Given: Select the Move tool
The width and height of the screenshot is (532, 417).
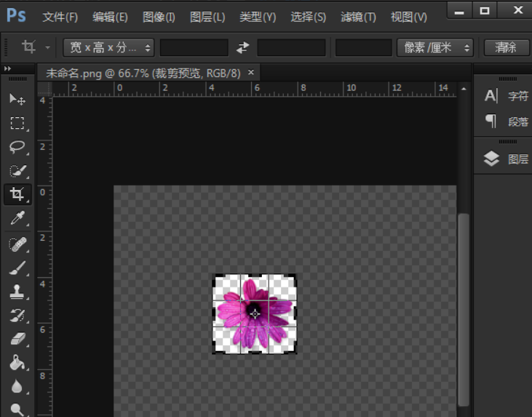Looking at the screenshot, I should point(17,100).
